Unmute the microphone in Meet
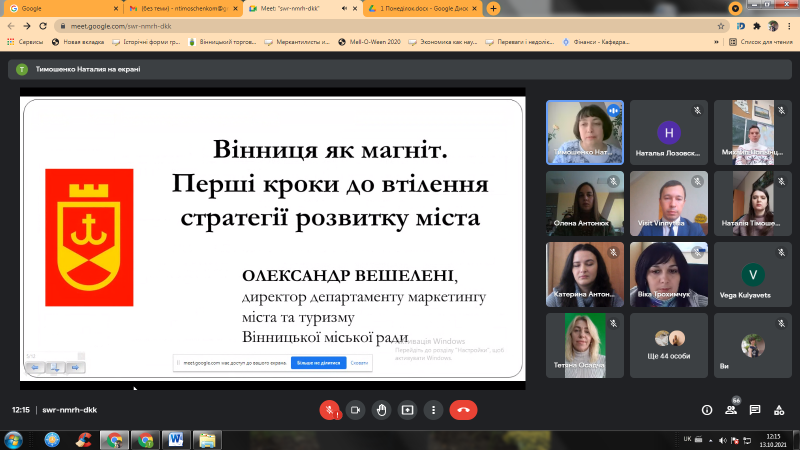The image size is (800, 450). point(330,410)
